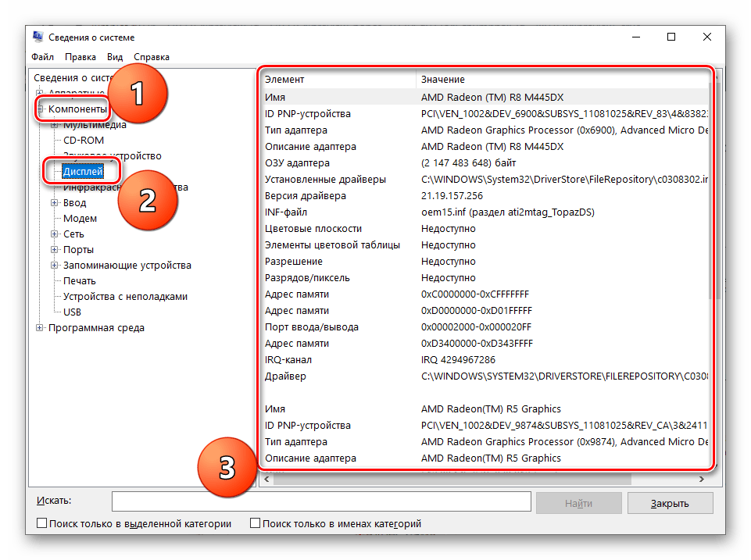751x560 pixels.
Task: Expand the Ввод tree node
Action: pos(55,203)
